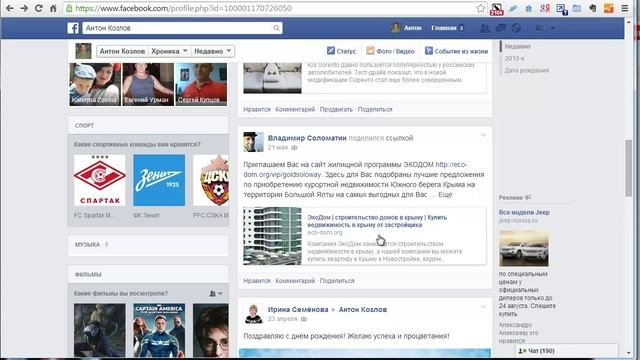
Task: Select 2010-е in timeline sidebar
Action: point(514,58)
